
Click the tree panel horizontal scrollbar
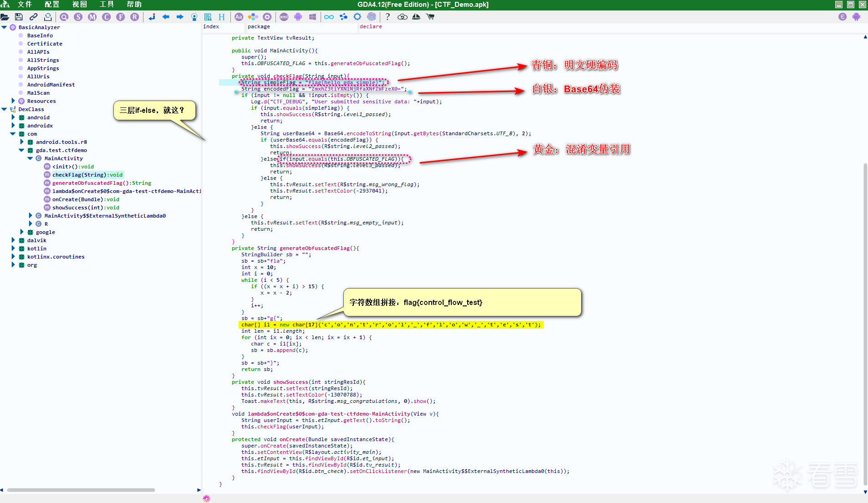[81, 490]
